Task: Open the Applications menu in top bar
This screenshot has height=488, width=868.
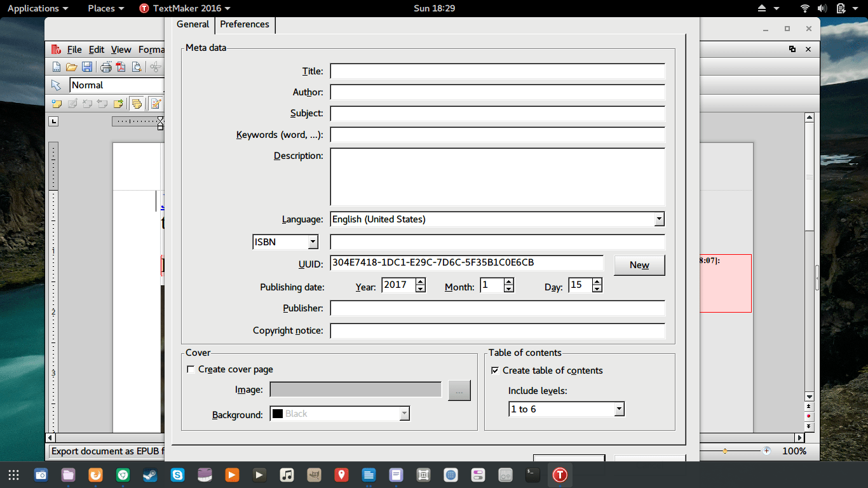Action: click(x=37, y=8)
